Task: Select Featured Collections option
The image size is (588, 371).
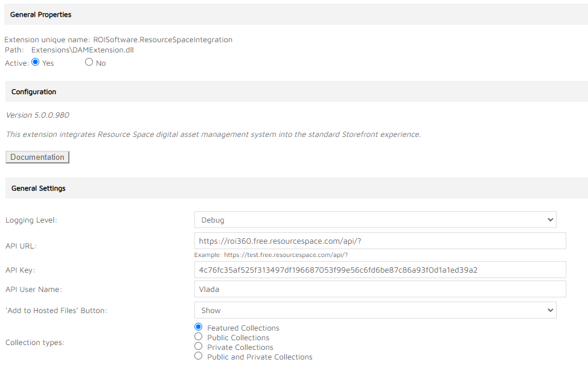Action: [199, 328]
